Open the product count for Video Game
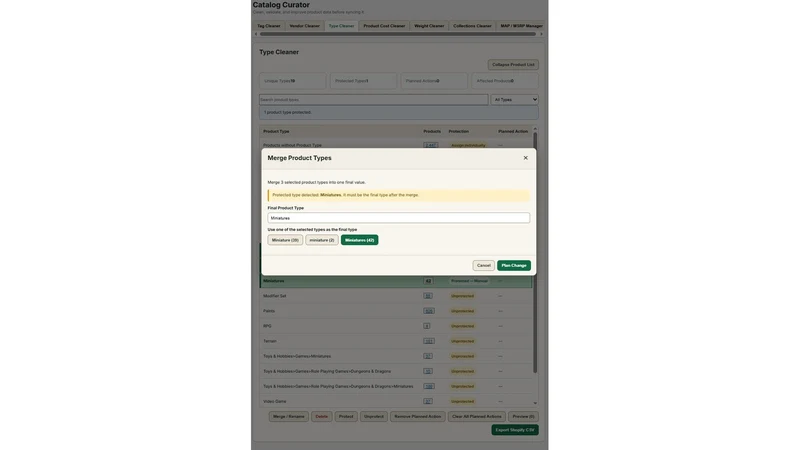The image size is (800, 450). (x=428, y=401)
